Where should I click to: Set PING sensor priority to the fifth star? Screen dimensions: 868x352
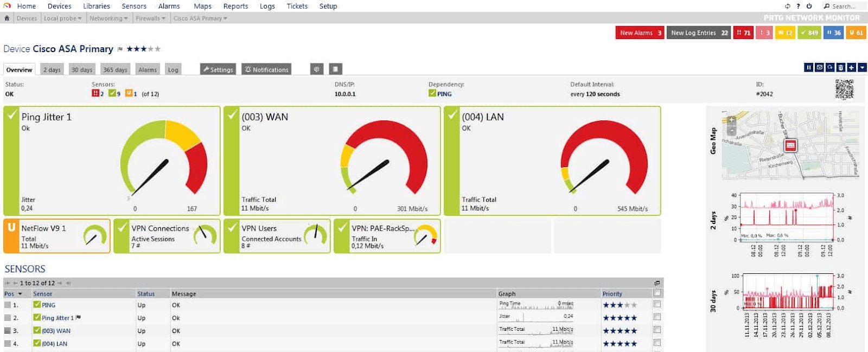pyautogui.click(x=634, y=305)
